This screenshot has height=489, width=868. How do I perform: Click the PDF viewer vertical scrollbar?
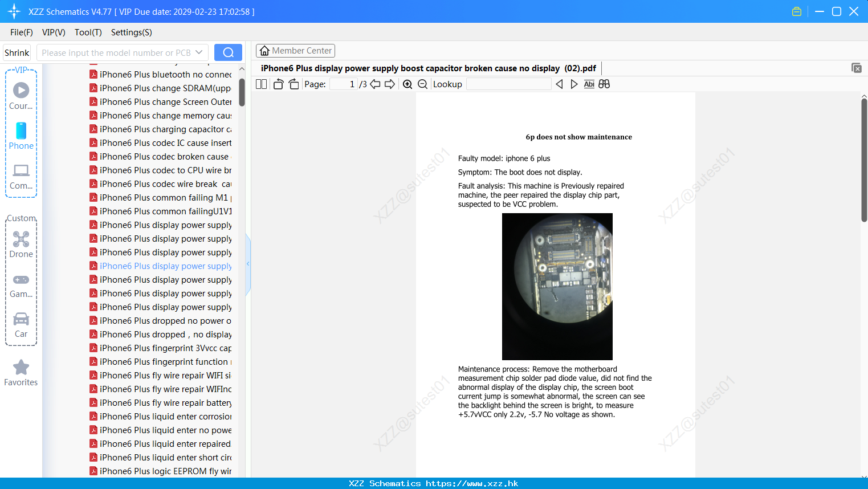(864, 160)
